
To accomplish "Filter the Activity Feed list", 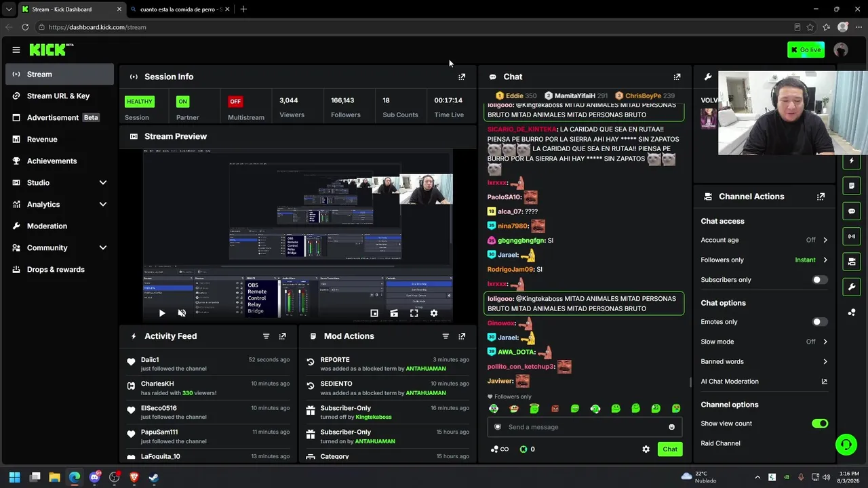I will pyautogui.click(x=266, y=336).
